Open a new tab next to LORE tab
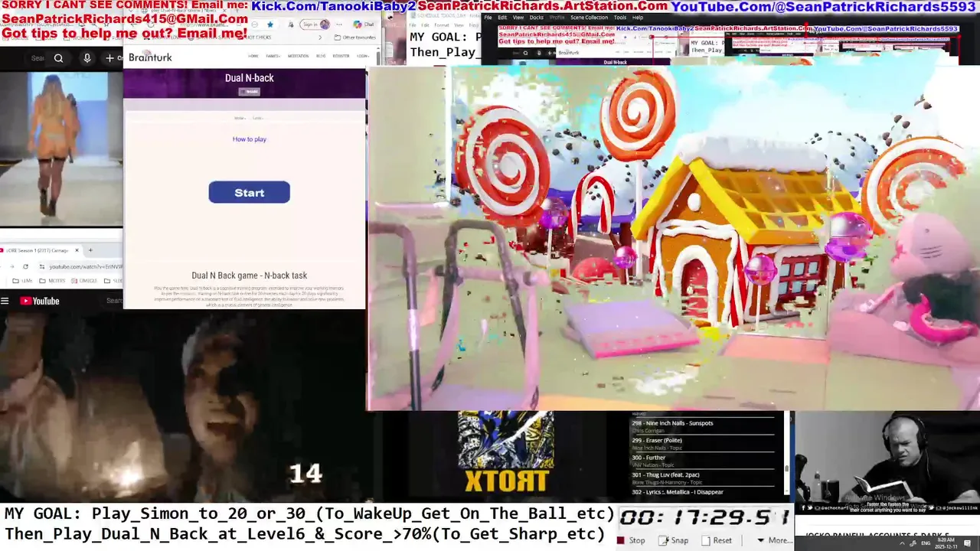 pyautogui.click(x=90, y=250)
